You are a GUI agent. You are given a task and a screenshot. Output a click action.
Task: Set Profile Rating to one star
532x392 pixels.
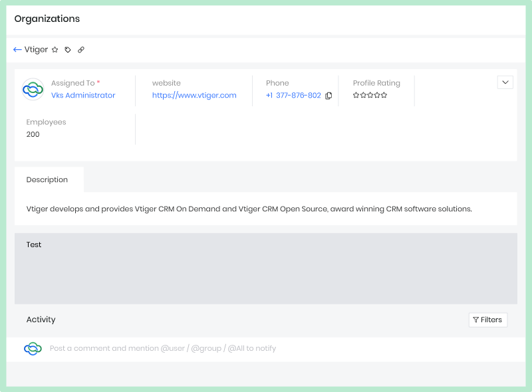coord(356,96)
